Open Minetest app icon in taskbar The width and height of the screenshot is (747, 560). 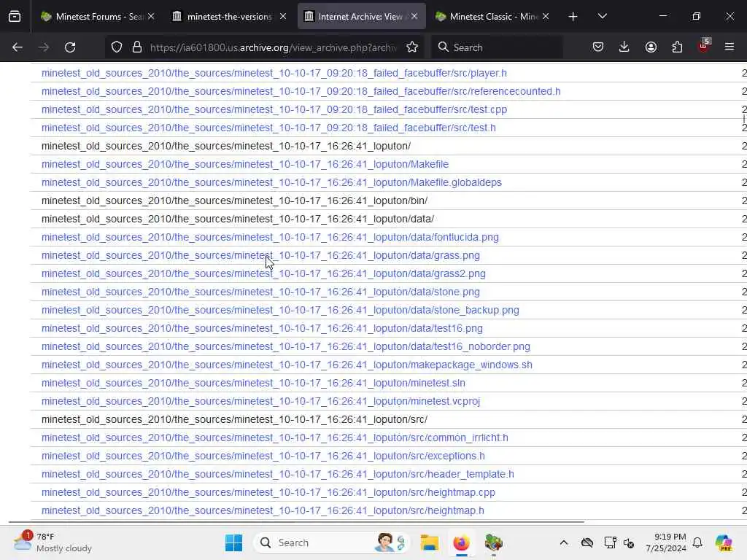pyautogui.click(x=494, y=542)
